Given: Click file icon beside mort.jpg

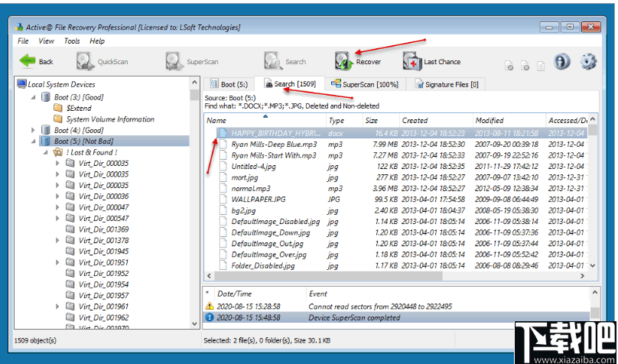Looking at the screenshot, I should point(223,177).
